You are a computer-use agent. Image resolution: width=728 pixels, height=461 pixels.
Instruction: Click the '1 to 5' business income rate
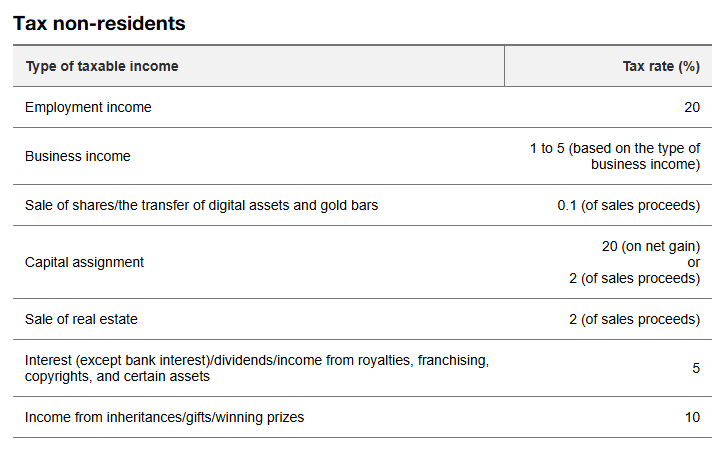(547, 149)
